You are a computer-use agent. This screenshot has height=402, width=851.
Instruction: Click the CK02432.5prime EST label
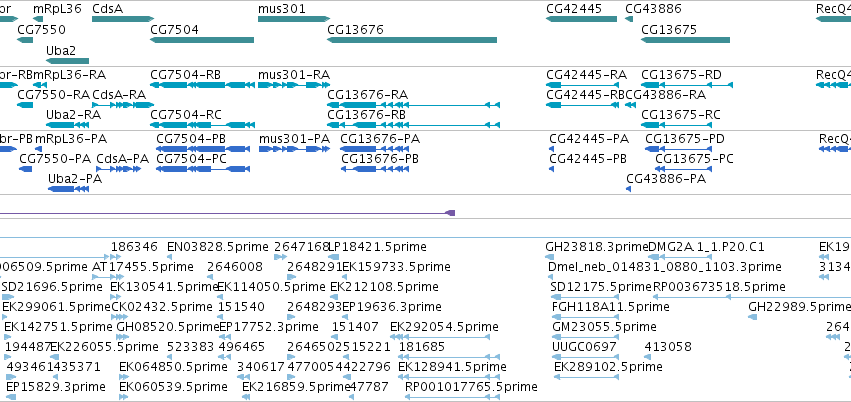click(162, 307)
